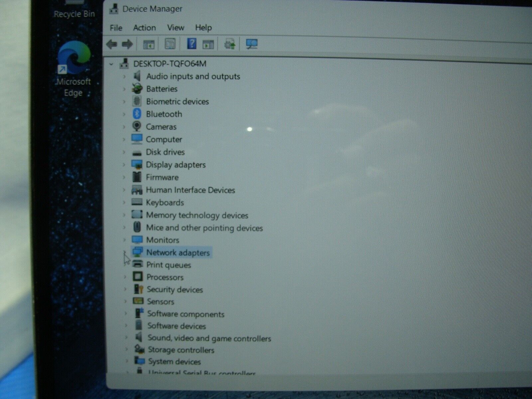
Task: Select the System devices item
Action: point(175,361)
